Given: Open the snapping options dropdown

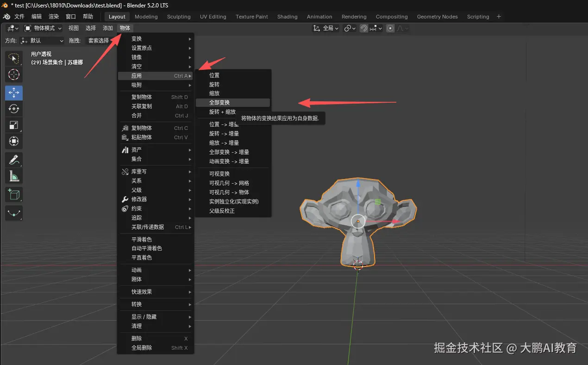Looking at the screenshot, I should click(x=376, y=28).
